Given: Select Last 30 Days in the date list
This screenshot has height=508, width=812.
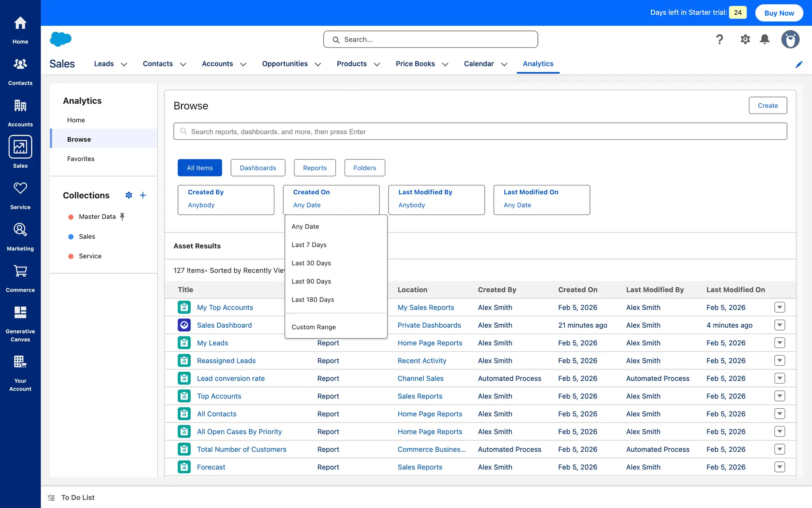Looking at the screenshot, I should 311,263.
